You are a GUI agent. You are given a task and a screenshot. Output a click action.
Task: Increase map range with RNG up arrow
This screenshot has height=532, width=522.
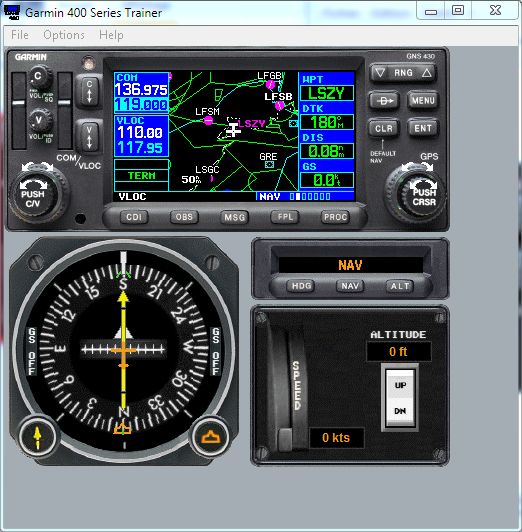click(x=426, y=73)
